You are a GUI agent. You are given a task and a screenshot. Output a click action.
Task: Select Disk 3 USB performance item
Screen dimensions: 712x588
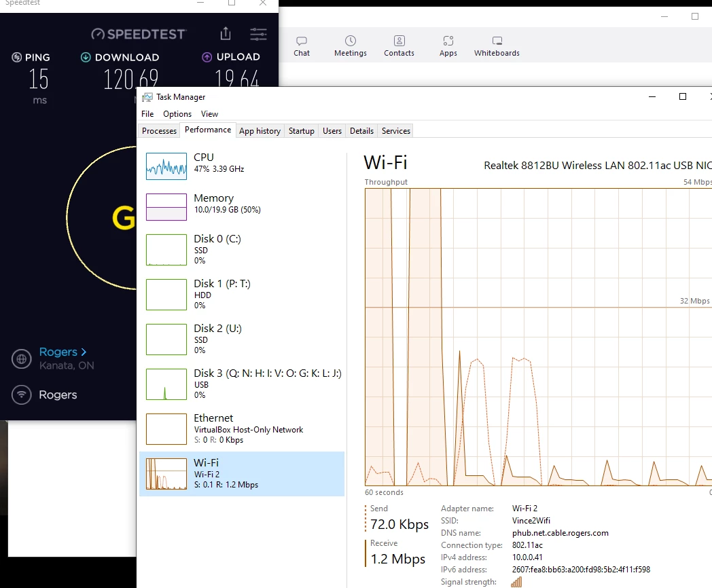point(242,384)
